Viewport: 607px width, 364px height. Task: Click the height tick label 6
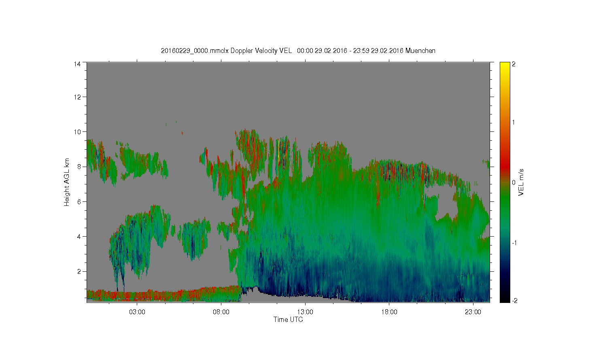79,201
